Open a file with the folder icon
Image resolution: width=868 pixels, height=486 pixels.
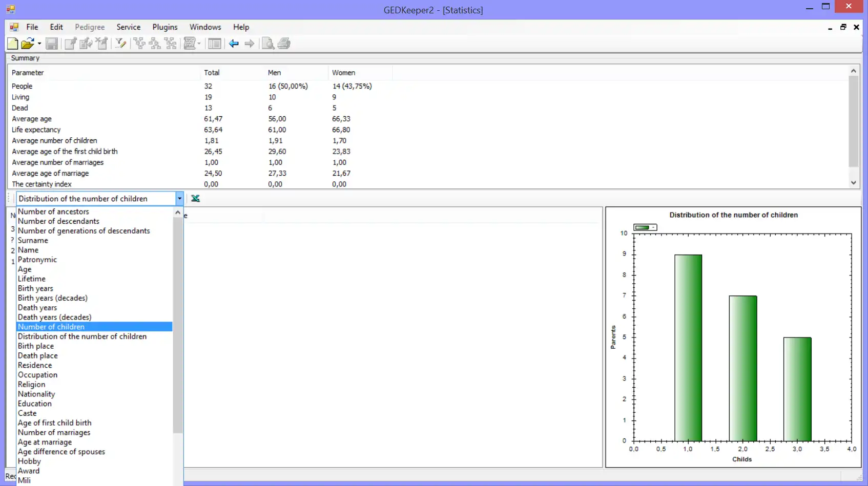(28, 44)
